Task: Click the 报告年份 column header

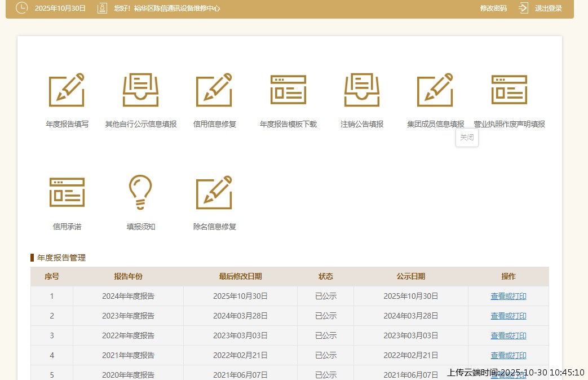Action: (x=128, y=276)
